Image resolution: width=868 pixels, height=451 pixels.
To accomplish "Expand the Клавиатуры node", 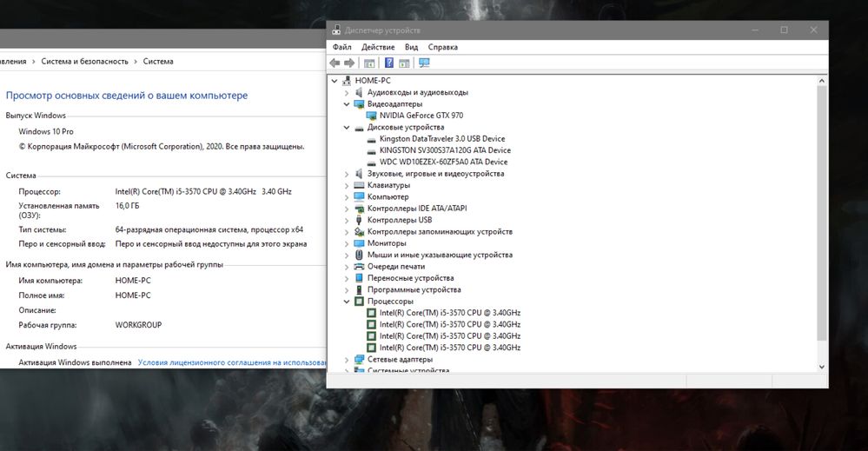I will tap(347, 185).
